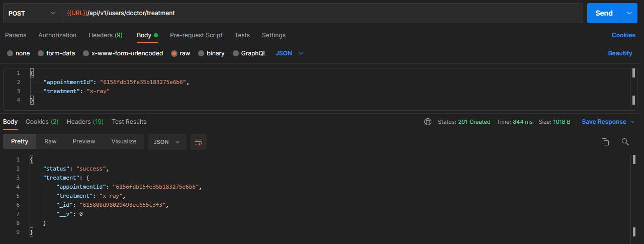Click the Send button
The image size is (644, 244).
604,13
